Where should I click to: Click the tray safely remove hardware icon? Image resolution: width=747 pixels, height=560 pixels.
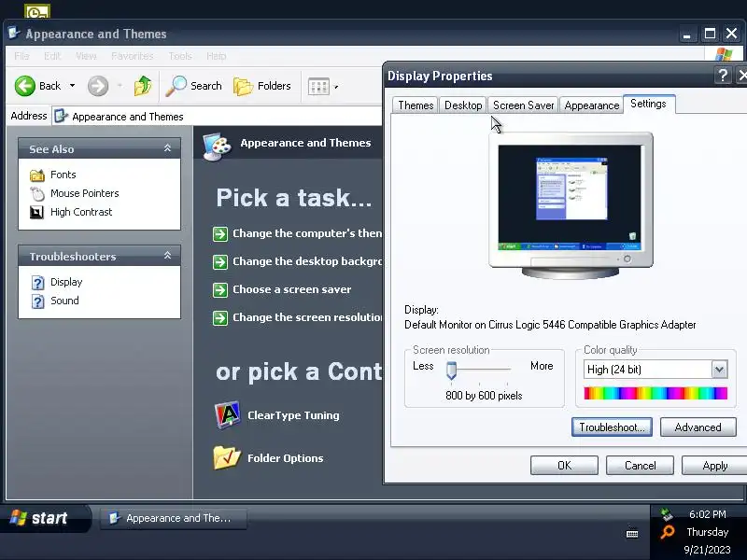(x=667, y=514)
